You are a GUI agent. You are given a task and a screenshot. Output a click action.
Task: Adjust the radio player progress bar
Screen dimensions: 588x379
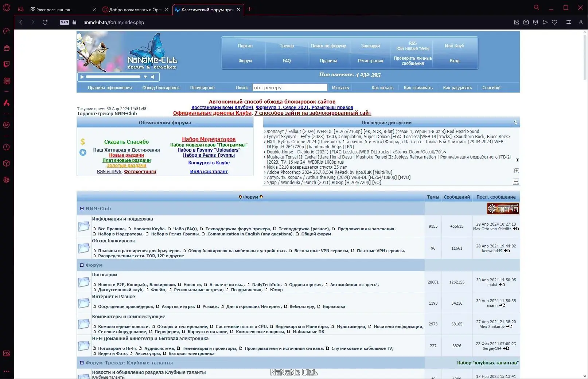click(x=113, y=77)
